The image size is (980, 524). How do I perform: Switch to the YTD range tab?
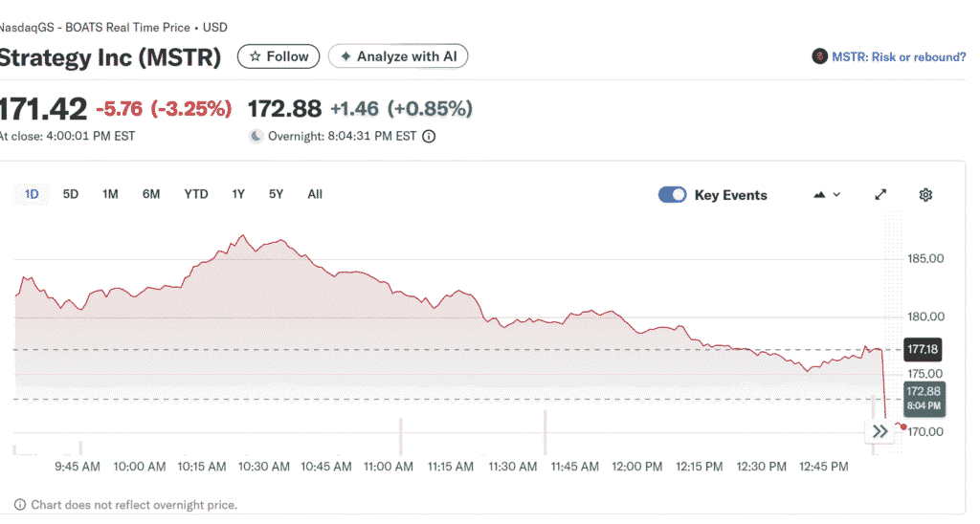tap(196, 194)
